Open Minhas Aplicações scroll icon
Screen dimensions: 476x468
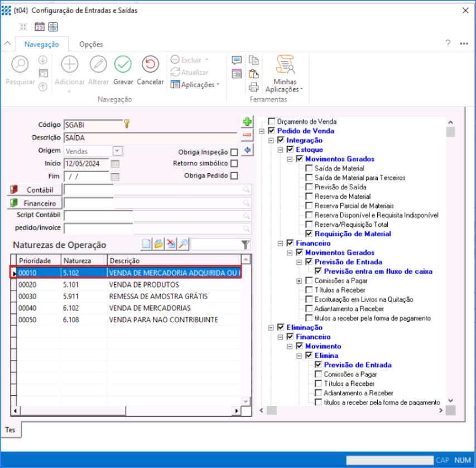[285, 64]
